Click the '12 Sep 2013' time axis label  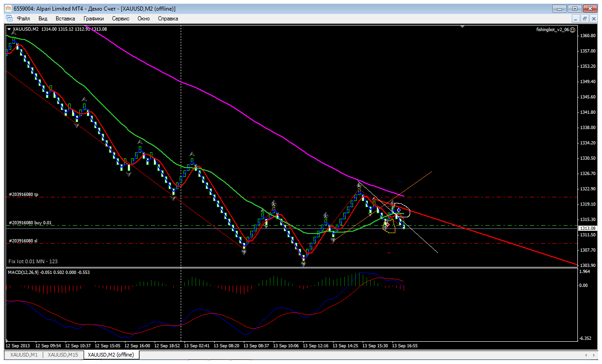tap(17, 346)
